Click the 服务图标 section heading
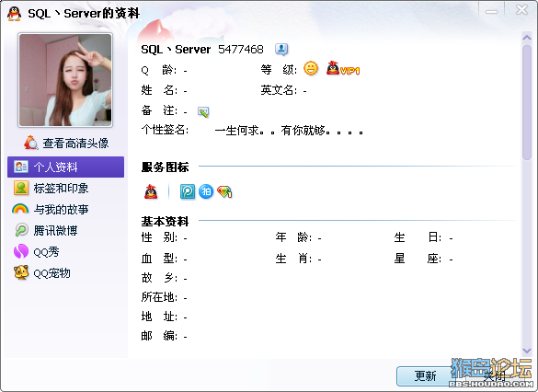The height and width of the screenshot is (392, 538). click(165, 167)
